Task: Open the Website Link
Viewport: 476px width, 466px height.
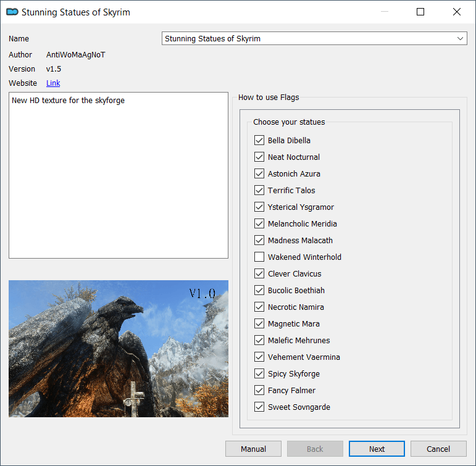Action: [x=53, y=83]
